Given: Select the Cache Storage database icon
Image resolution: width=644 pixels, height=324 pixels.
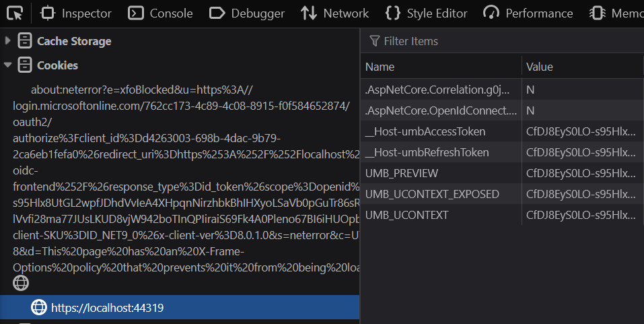Looking at the screenshot, I should [25, 41].
